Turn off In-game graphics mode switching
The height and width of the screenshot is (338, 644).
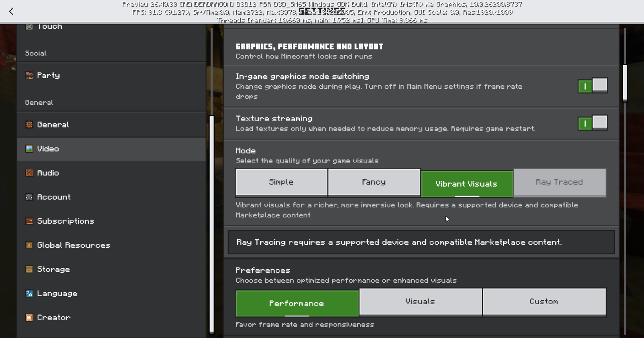tap(592, 86)
